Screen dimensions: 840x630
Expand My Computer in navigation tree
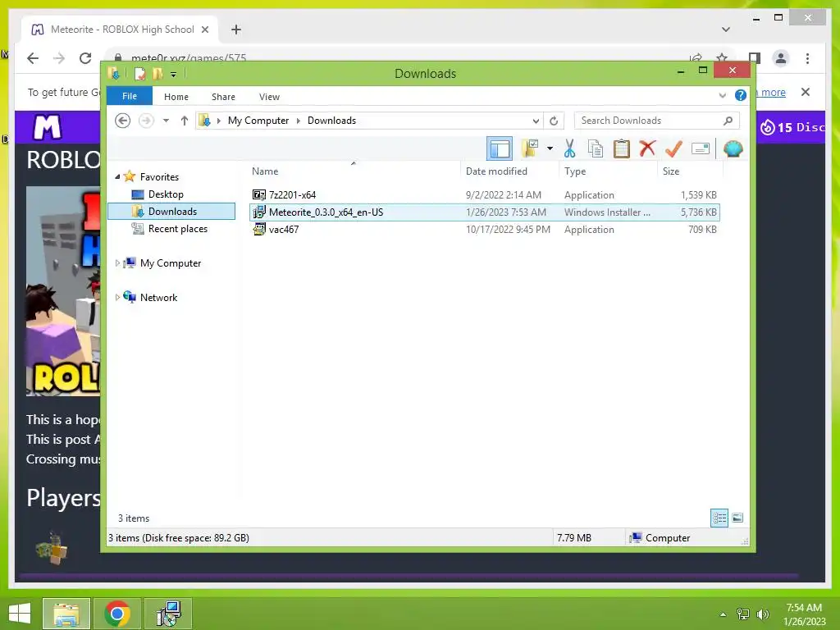117,263
